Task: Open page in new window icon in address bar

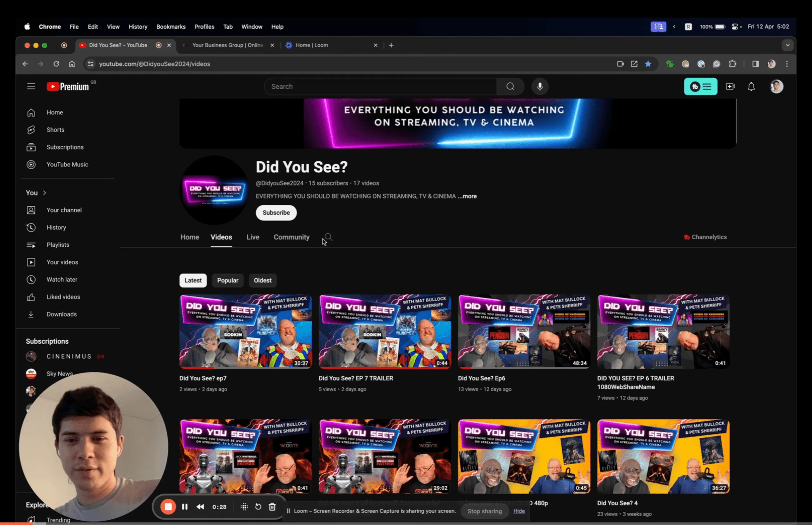Action: coord(634,64)
